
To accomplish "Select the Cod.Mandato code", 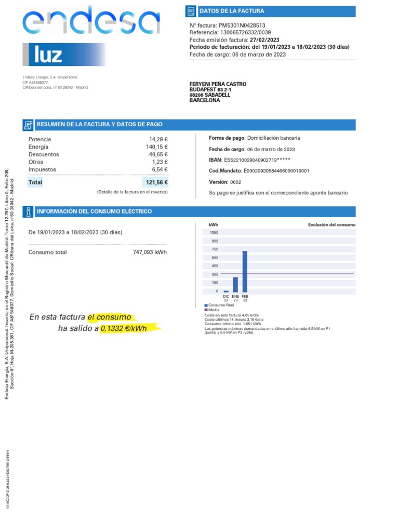I will [276, 171].
